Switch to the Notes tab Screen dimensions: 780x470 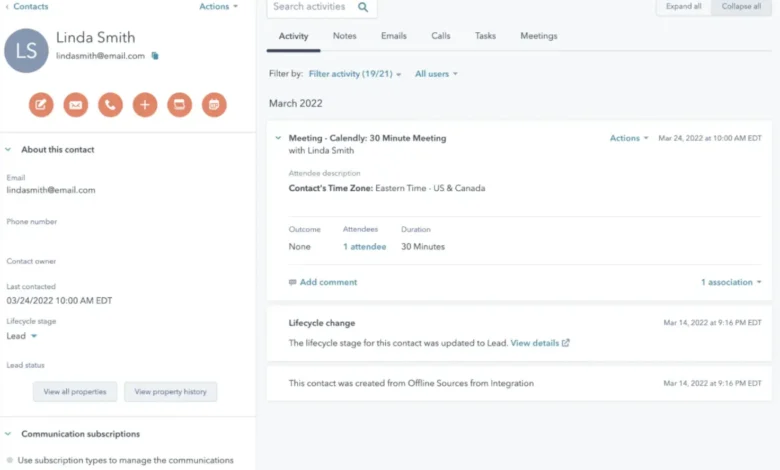click(344, 36)
